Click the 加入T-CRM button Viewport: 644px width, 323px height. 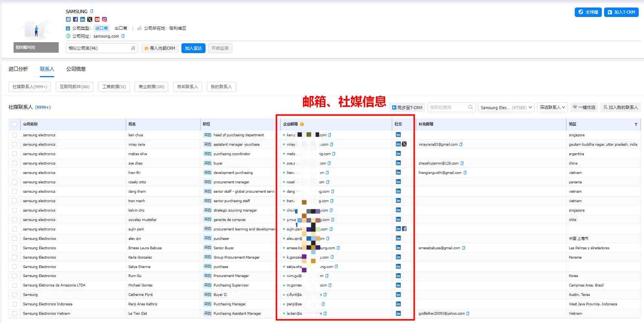click(621, 12)
